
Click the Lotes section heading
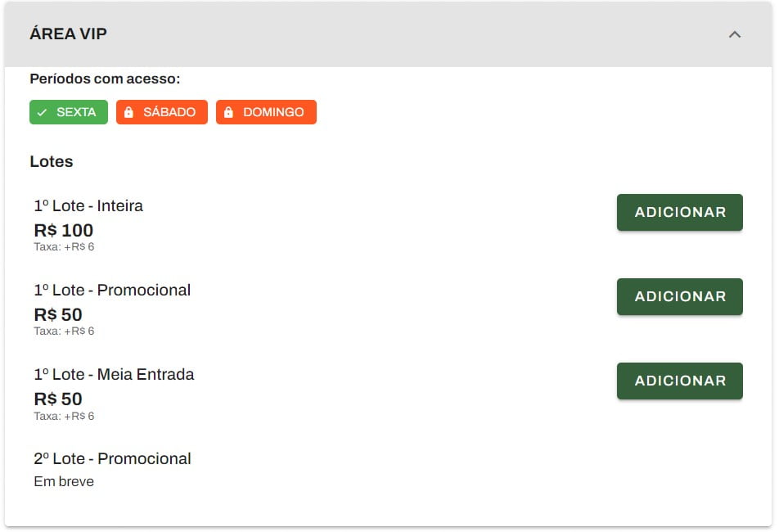pyautogui.click(x=52, y=161)
